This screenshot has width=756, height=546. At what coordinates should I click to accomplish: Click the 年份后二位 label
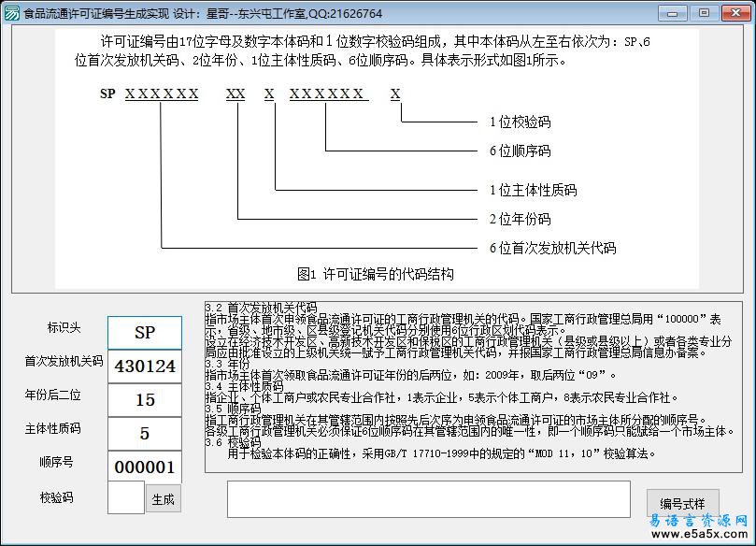52,395
